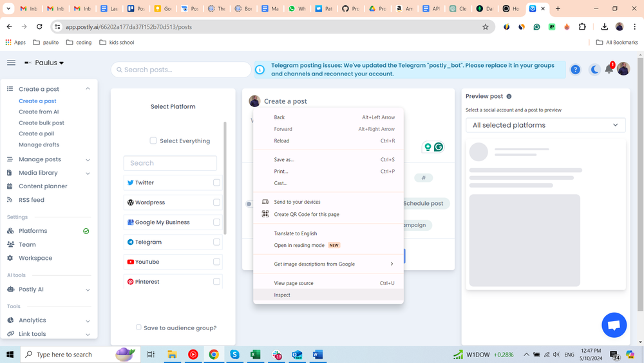The width and height of the screenshot is (644, 363).
Task: Check the Wordpress platform checkbox
Action: (x=216, y=202)
